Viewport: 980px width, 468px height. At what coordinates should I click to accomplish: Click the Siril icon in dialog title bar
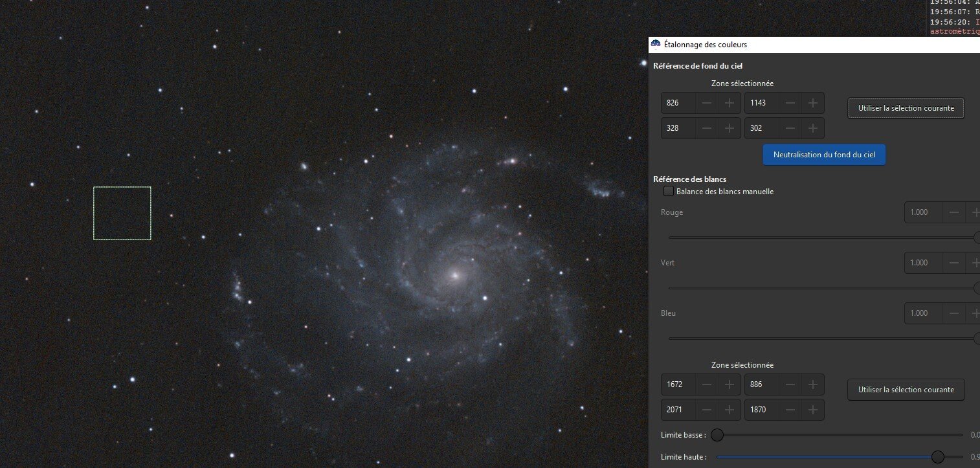(656, 44)
